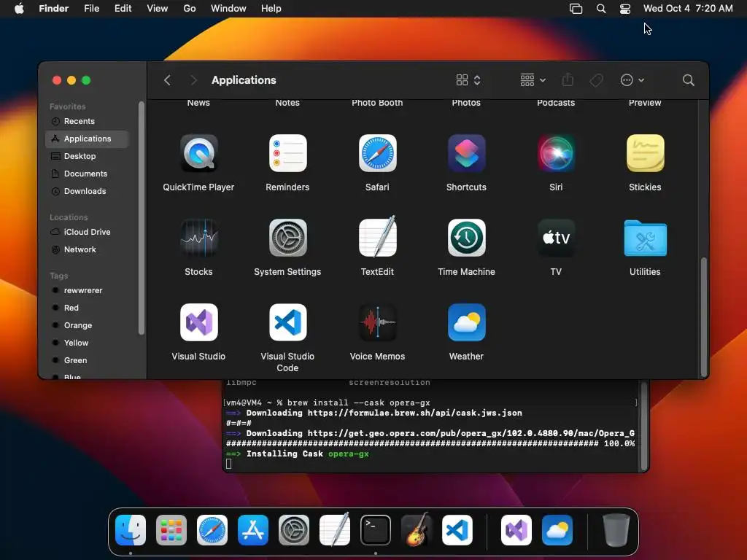The width and height of the screenshot is (747, 560).
Task: Select the rewwrerer tag
Action: coord(87,290)
